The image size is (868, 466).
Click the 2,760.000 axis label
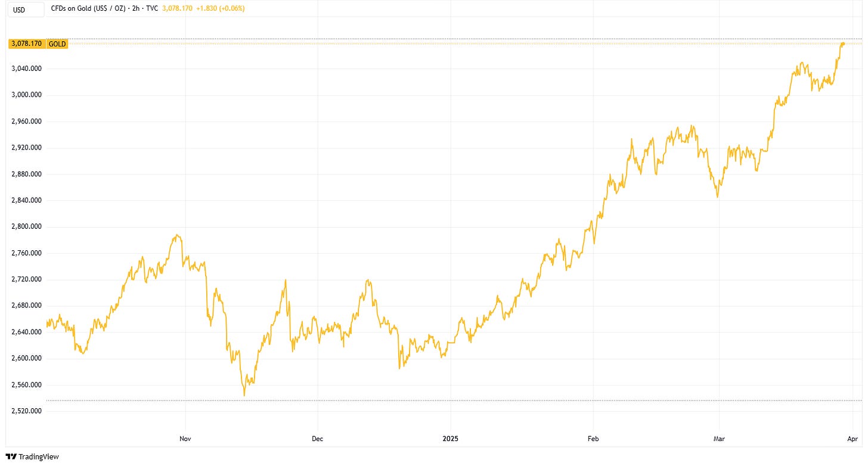(26, 253)
